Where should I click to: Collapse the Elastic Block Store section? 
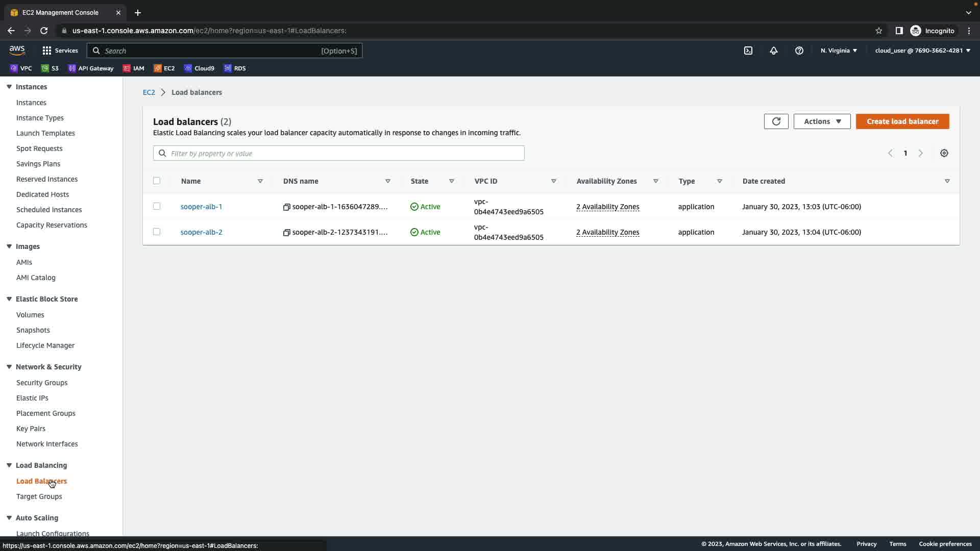9,299
